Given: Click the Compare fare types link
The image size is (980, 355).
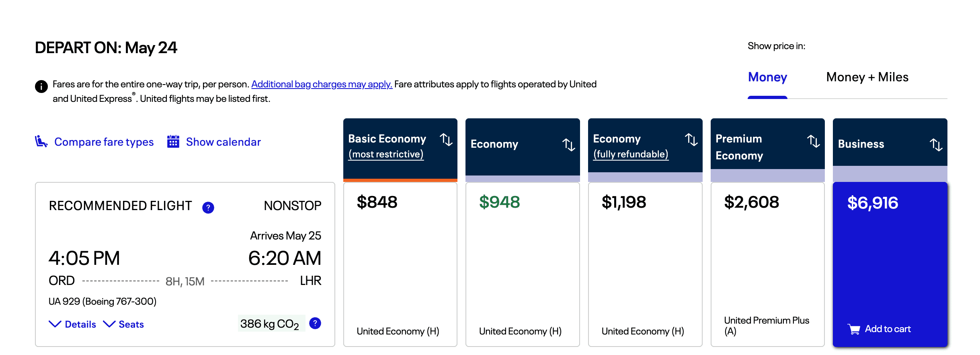Looking at the screenshot, I should pyautogui.click(x=104, y=142).
